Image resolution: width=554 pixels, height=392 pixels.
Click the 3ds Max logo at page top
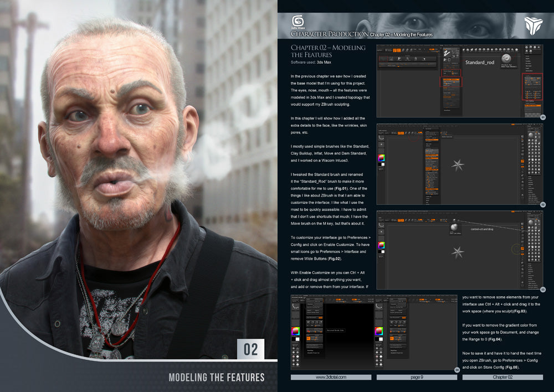click(x=297, y=20)
